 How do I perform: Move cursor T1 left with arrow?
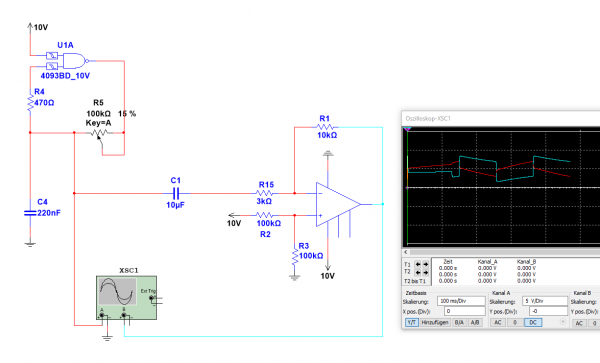coord(418,265)
